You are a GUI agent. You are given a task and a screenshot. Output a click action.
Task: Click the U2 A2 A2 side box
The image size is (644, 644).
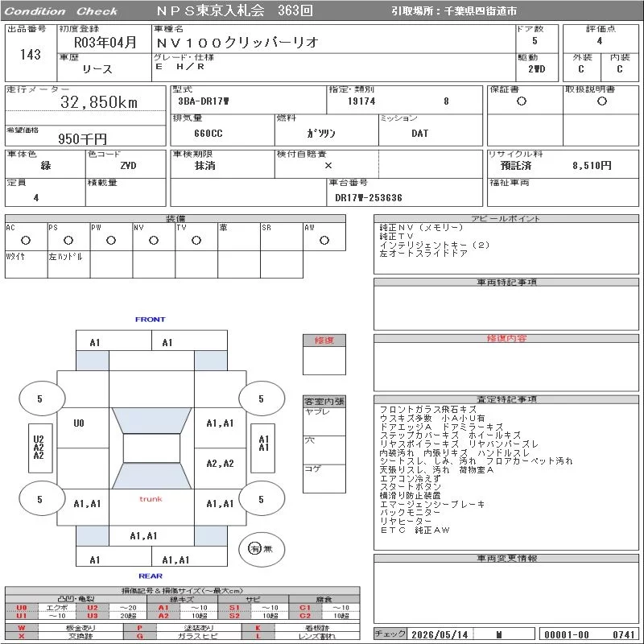(x=39, y=448)
